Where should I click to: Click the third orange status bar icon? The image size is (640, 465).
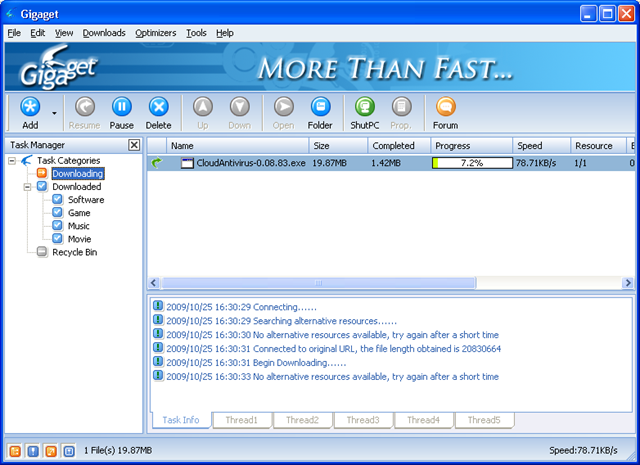(x=51, y=451)
